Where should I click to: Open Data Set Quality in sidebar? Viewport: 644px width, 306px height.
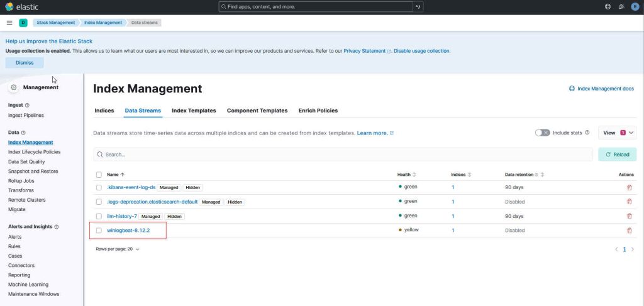coord(26,162)
